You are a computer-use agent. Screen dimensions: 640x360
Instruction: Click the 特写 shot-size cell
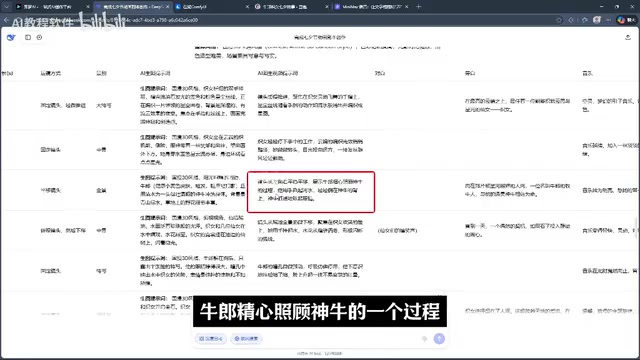pos(101,271)
